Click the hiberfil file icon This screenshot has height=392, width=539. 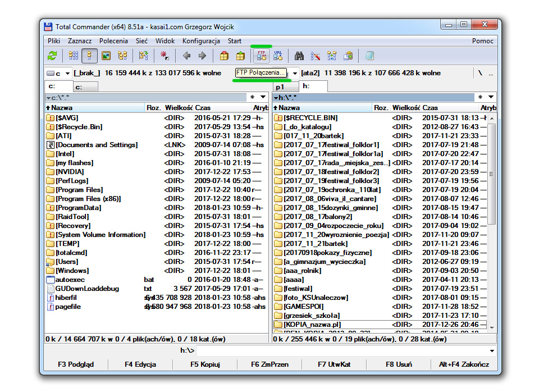(x=51, y=298)
